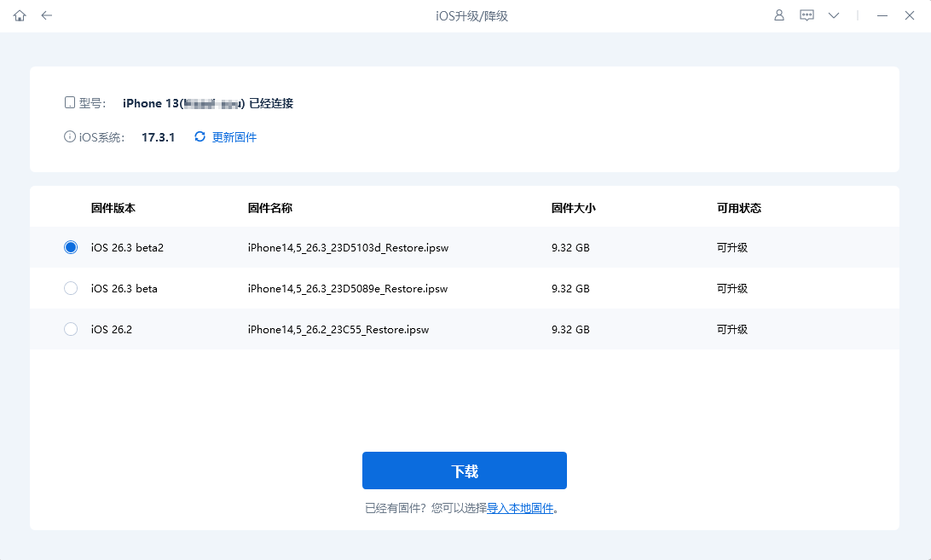Select the iOS 26.2 radio button

(71, 329)
